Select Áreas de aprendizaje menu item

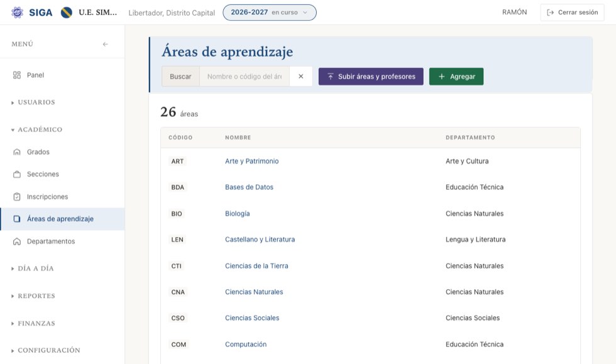click(x=62, y=219)
